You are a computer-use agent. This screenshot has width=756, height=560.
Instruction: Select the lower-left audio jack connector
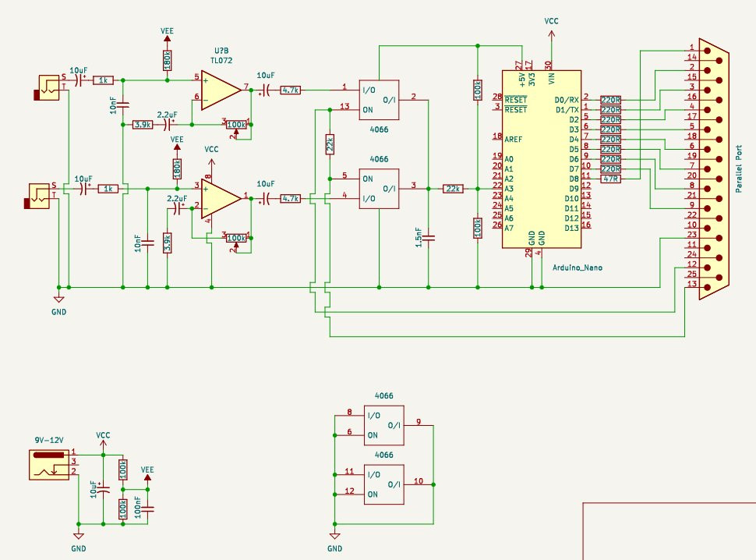41,197
